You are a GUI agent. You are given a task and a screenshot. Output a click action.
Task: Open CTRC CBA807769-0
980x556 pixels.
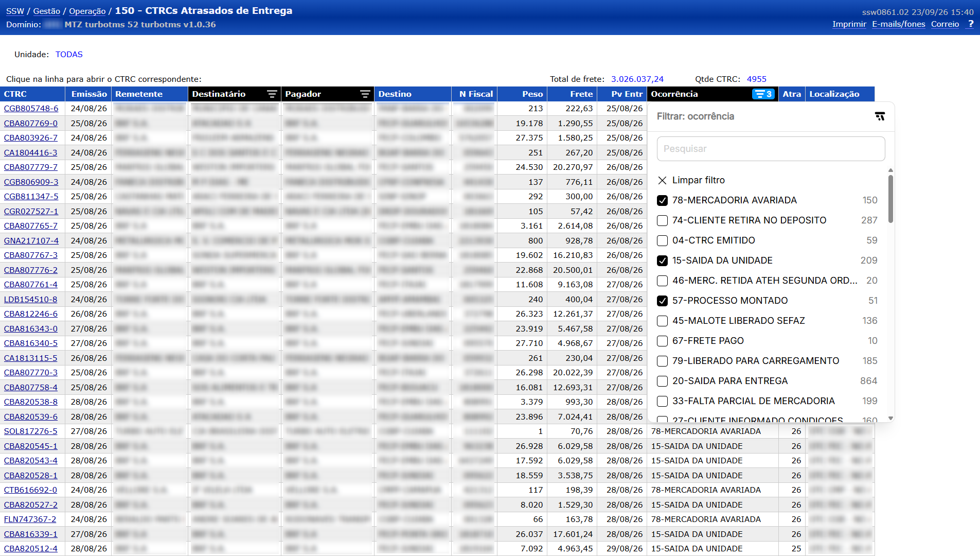tap(31, 124)
